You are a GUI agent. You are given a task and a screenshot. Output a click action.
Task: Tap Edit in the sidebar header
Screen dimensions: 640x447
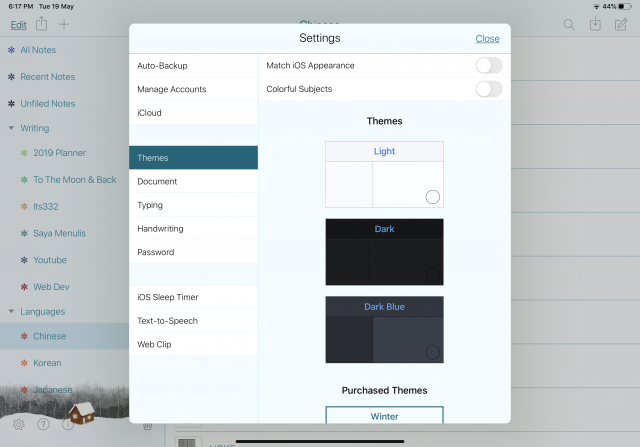[x=18, y=25]
